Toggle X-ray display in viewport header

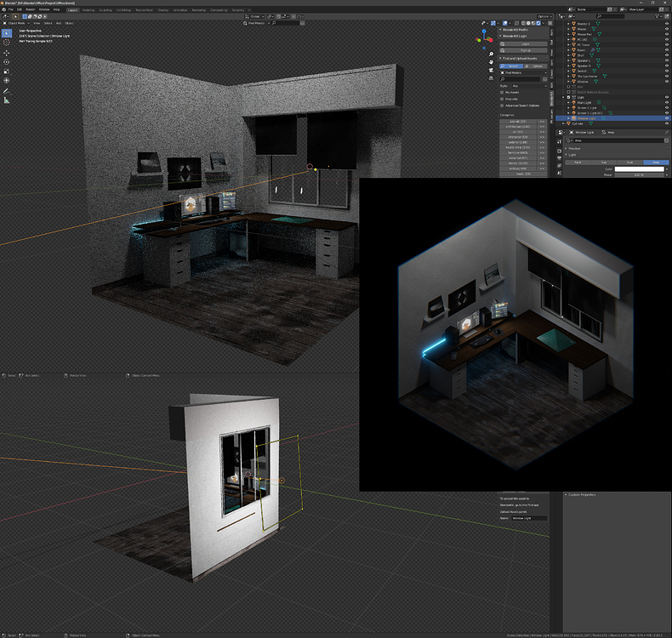[x=516, y=23]
